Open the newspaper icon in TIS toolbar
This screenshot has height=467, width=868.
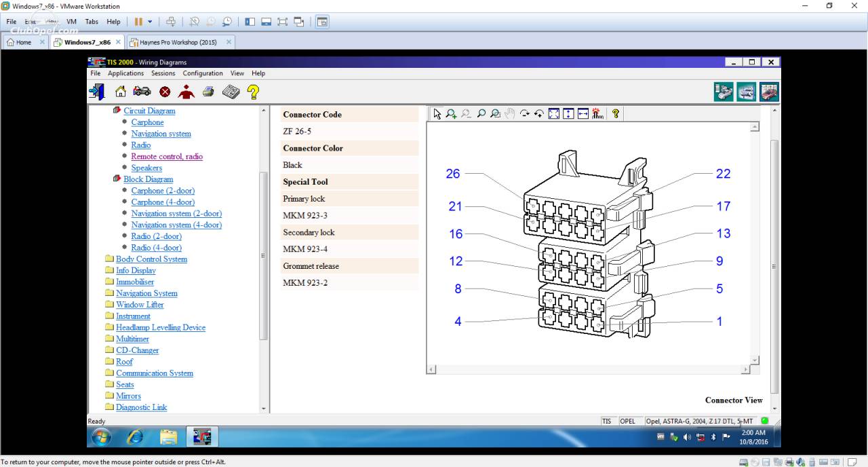coord(231,92)
